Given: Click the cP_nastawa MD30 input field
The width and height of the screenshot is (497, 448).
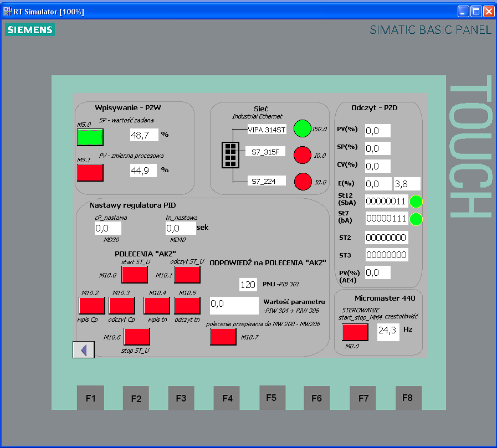Looking at the screenshot, I should 108,228.
